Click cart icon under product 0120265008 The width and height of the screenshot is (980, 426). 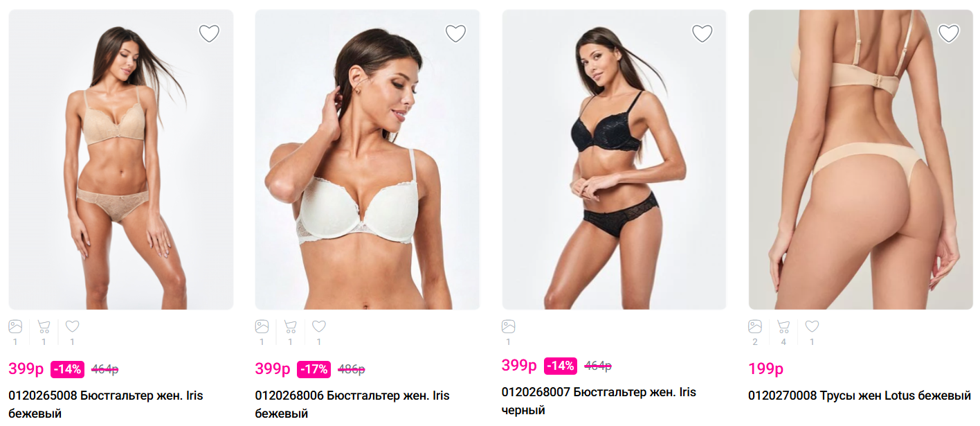tap(44, 326)
